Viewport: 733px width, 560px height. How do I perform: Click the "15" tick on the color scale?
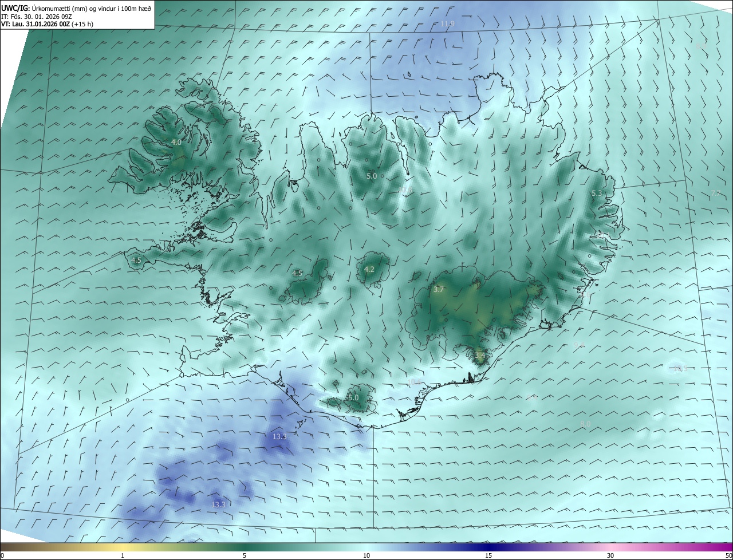[x=488, y=555]
